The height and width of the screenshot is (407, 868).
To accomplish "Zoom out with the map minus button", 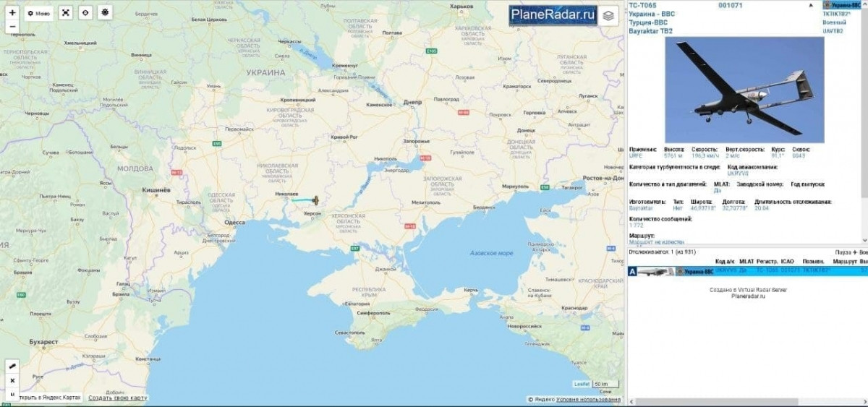I will 12,27.
